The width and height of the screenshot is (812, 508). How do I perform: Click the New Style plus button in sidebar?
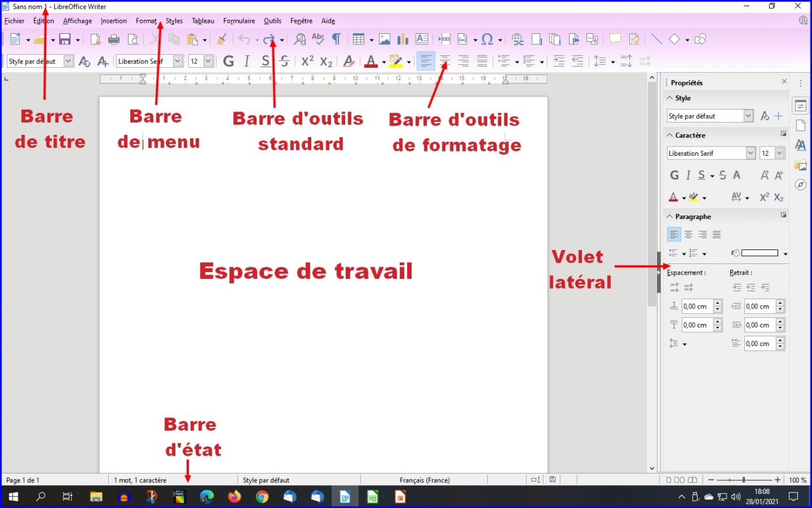[778, 115]
